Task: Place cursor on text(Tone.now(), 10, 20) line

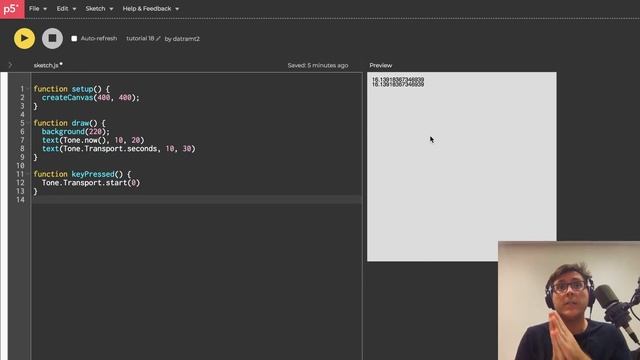Action: pyautogui.click(x=93, y=140)
